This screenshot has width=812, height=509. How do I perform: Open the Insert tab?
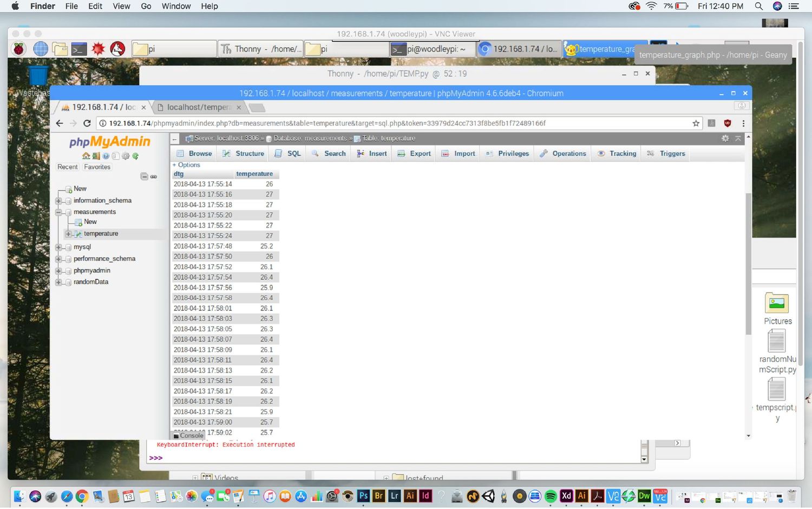tap(372, 154)
